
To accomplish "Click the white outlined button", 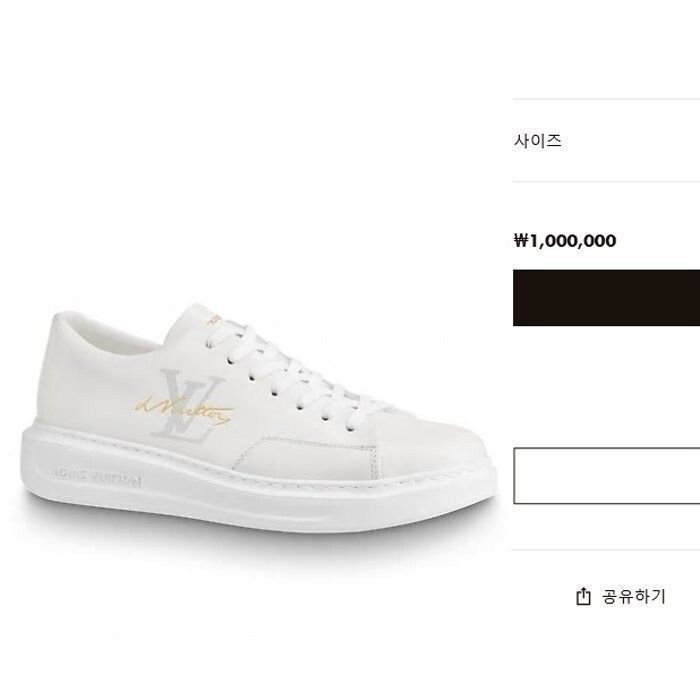I will click(607, 476).
